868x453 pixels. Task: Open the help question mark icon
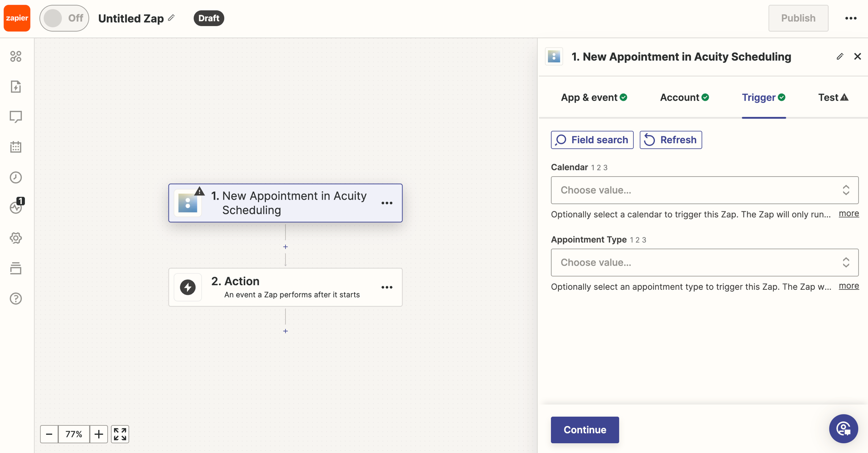point(16,298)
